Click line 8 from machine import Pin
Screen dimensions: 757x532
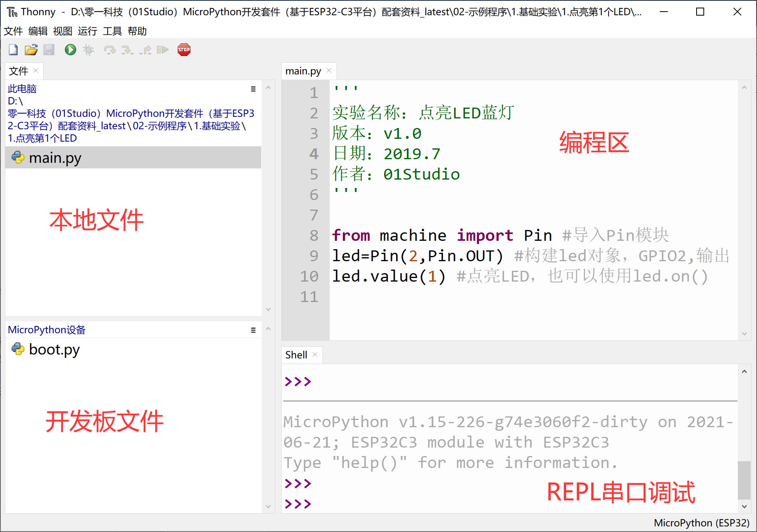click(442, 236)
